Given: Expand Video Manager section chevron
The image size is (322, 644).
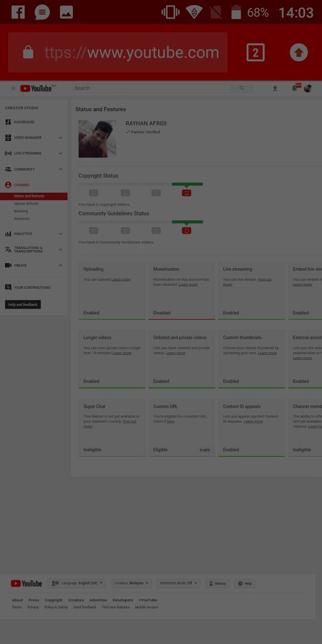Looking at the screenshot, I should click(61, 138).
